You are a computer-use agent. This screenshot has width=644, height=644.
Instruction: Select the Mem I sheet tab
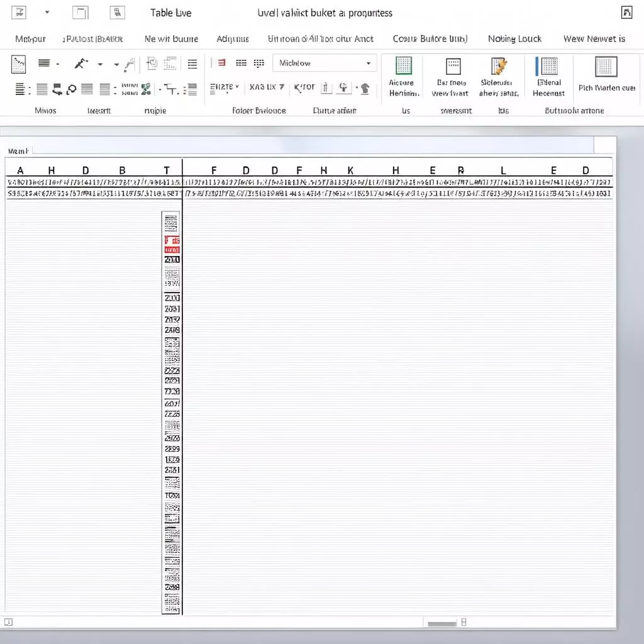[18, 150]
